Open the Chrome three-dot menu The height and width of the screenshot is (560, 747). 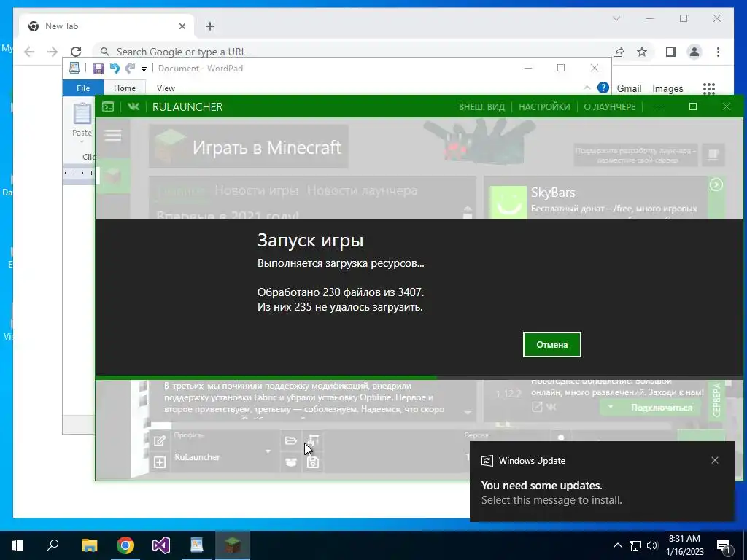pos(718,52)
